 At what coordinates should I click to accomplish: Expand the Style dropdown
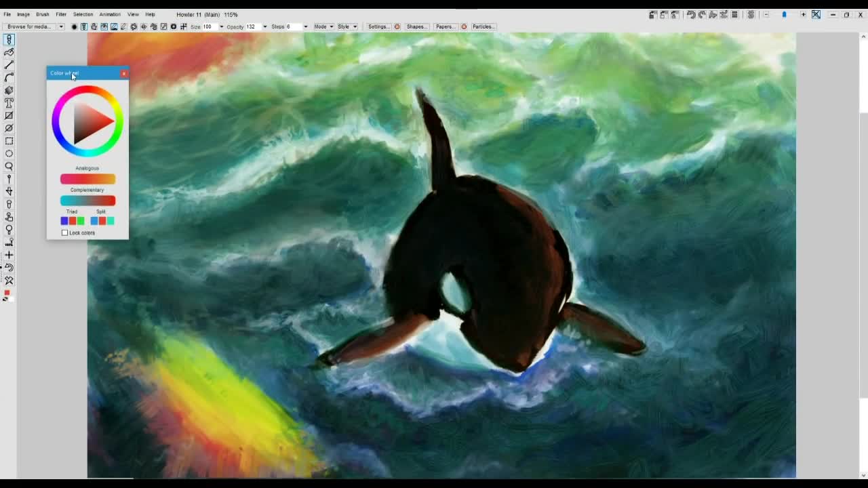pos(347,26)
